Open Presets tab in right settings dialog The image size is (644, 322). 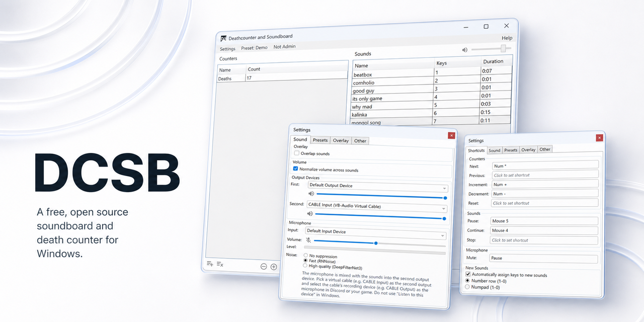[511, 150]
